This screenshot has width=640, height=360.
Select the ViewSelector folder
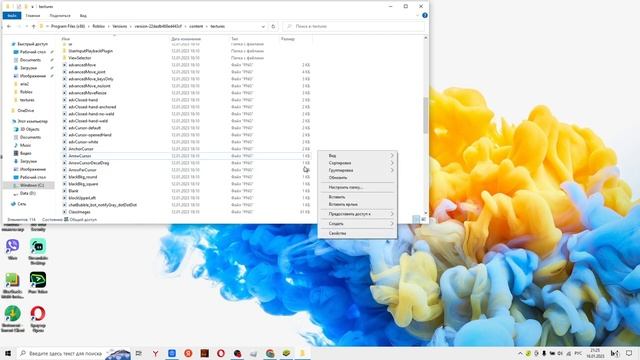pos(80,58)
